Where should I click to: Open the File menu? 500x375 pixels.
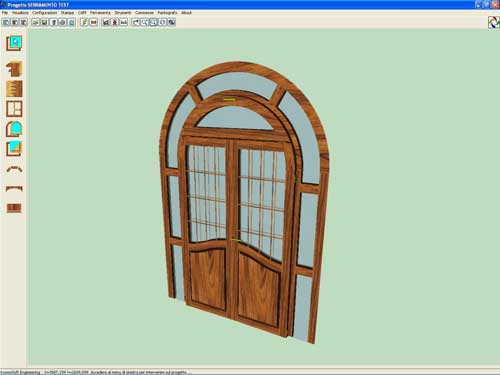[x=5, y=13]
